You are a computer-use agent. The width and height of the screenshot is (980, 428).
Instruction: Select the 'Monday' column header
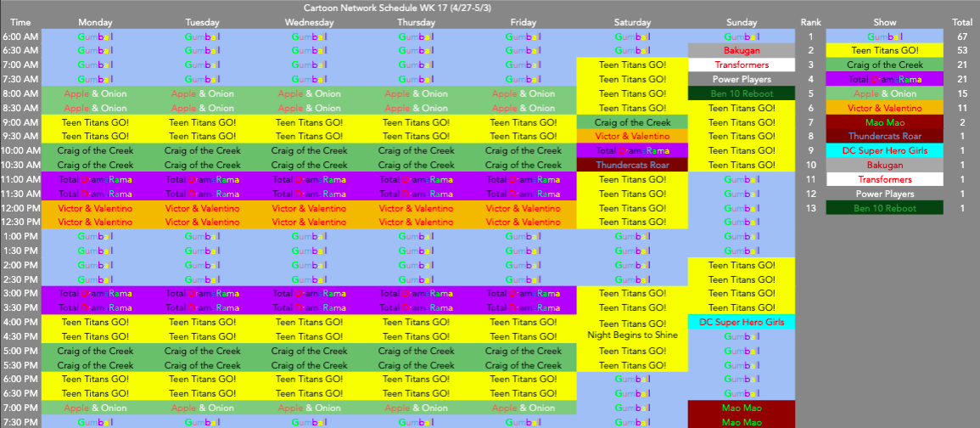95,22
